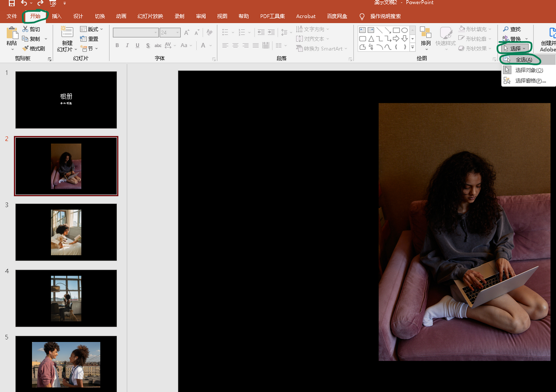Image resolution: width=556 pixels, height=392 pixels.
Task: Select slide 4 thumbnail in the panel
Action: pos(66,298)
